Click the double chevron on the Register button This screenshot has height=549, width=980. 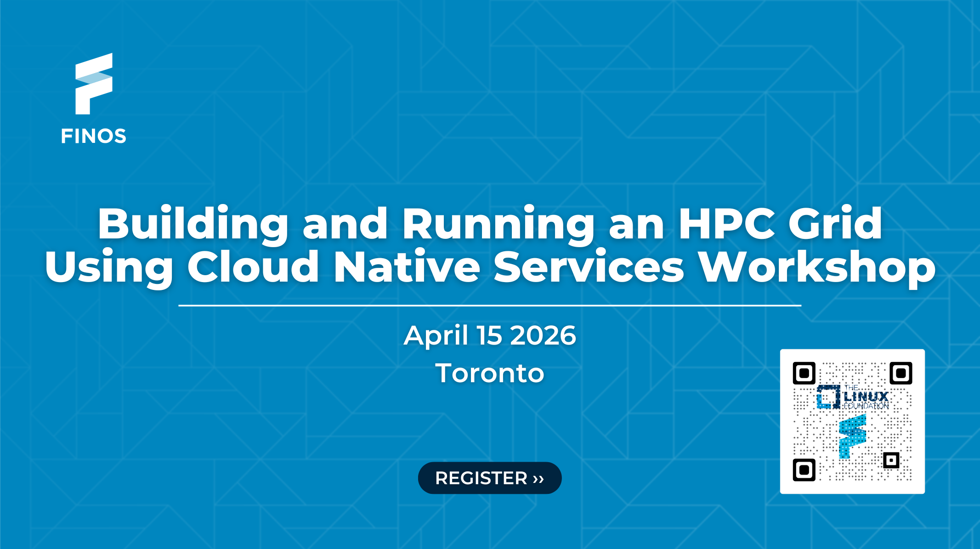click(538, 479)
